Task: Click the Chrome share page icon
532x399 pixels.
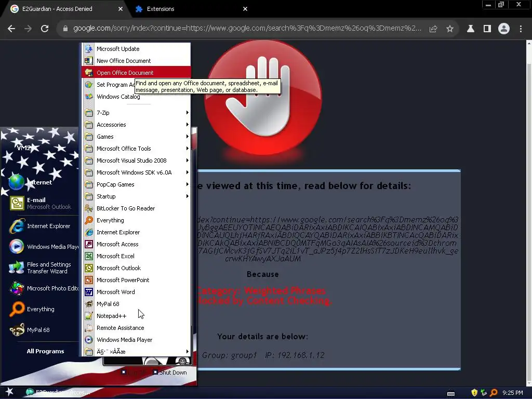Action: tap(433, 29)
